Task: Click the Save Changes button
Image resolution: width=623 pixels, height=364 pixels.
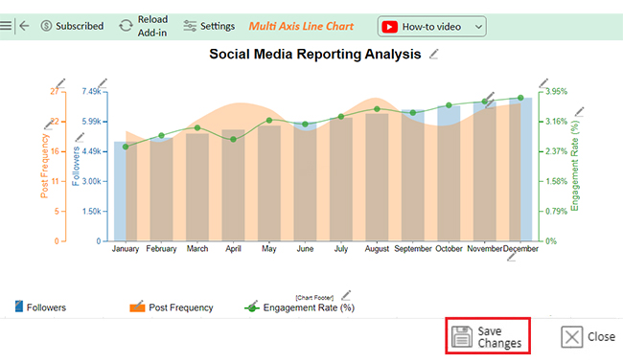Action: tap(488, 336)
